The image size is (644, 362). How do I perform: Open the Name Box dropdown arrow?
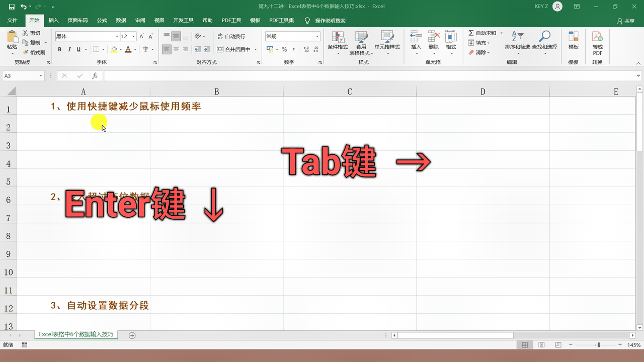tap(41, 76)
